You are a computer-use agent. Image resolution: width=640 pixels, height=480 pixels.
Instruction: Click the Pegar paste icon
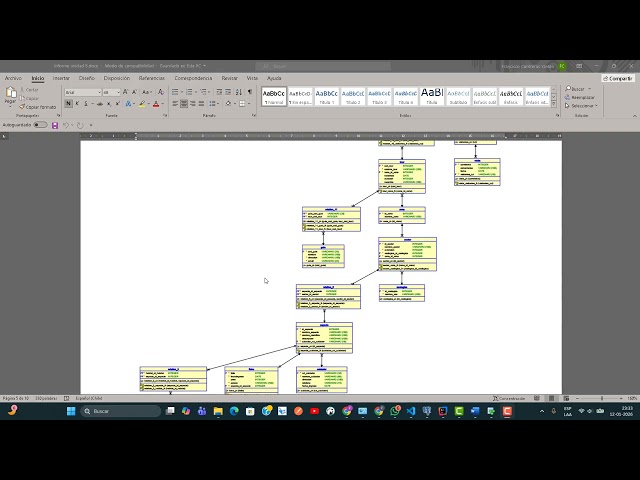tap(10, 93)
